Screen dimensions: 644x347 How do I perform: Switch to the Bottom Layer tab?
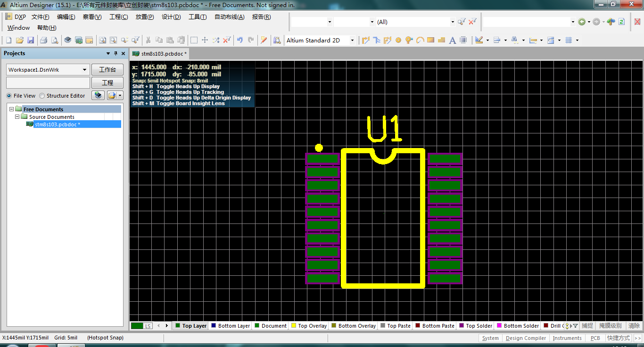[231, 326]
